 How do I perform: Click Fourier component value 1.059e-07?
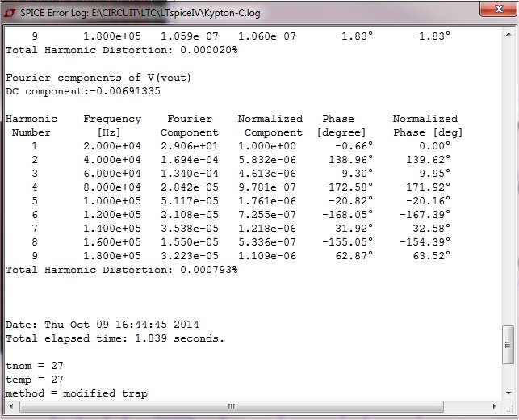pyautogui.click(x=190, y=36)
